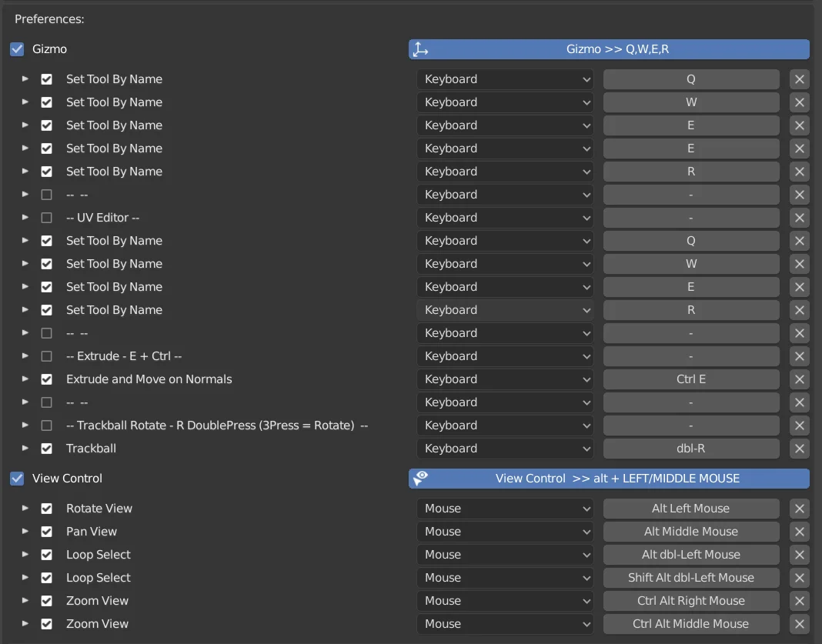Viewport: 822px width, 644px height.
Task: Expand the Trackball keymap item
Action: tap(25, 449)
